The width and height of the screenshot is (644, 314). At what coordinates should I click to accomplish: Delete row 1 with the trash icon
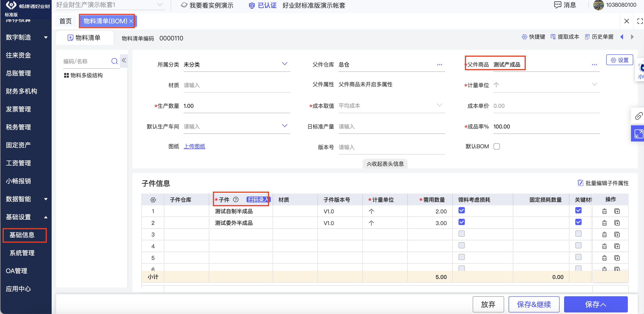click(x=604, y=211)
